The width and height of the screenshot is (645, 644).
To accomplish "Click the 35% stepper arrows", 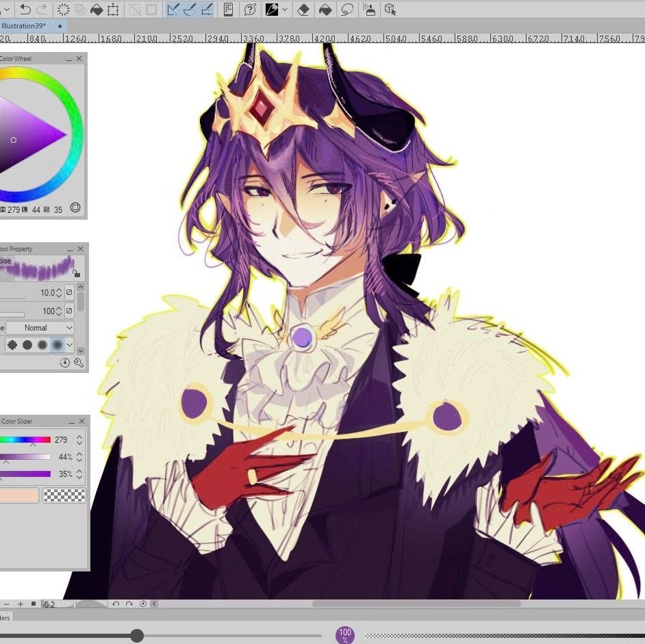I will [x=79, y=474].
